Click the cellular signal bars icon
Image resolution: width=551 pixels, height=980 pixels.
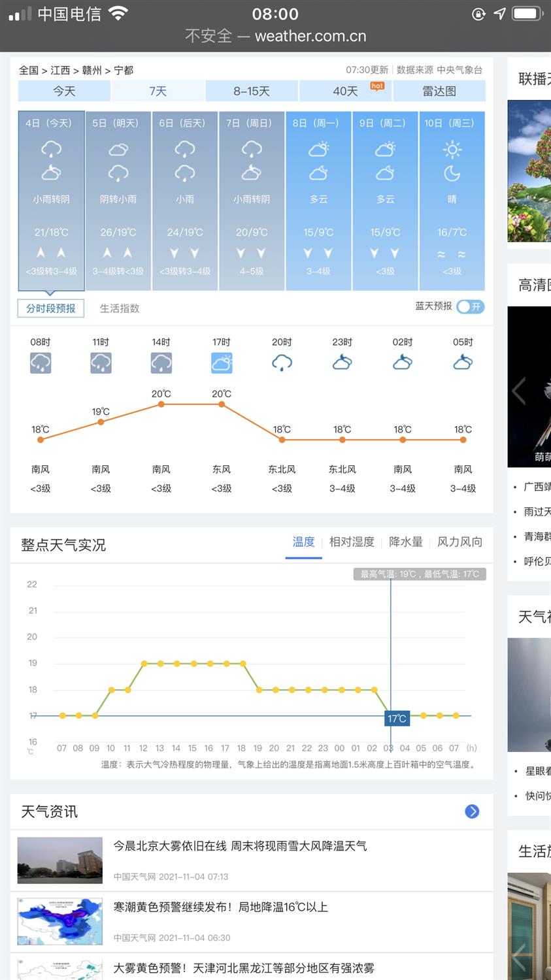coord(20,14)
